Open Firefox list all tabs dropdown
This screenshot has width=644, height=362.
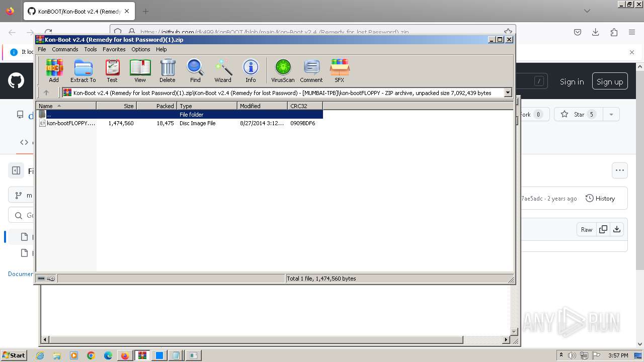coord(587,11)
